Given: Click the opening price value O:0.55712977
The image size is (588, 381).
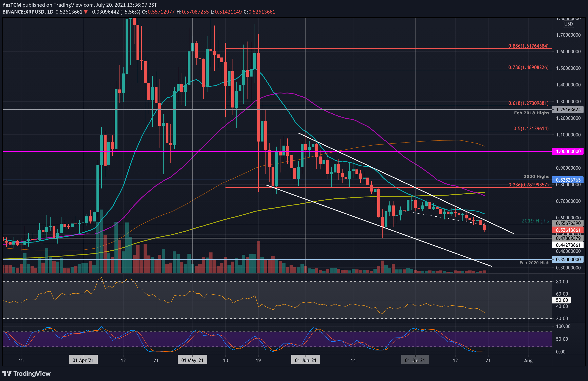Looking at the screenshot, I should tap(158, 12).
